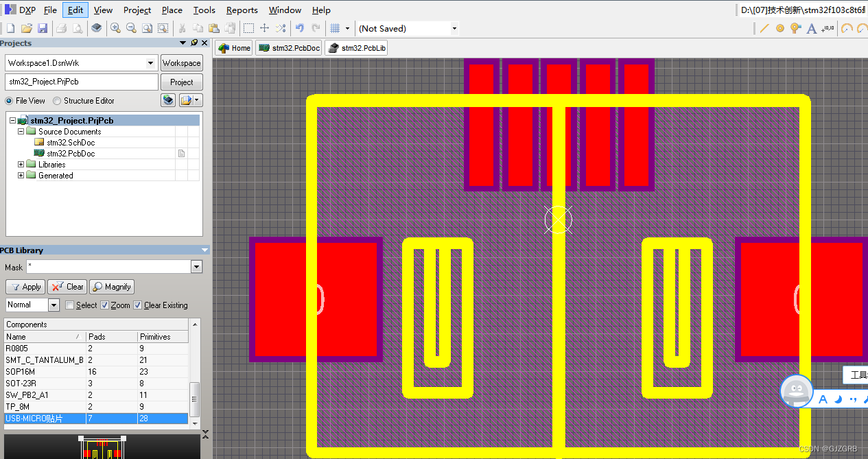Select the Structure Editor radio button

click(57, 101)
